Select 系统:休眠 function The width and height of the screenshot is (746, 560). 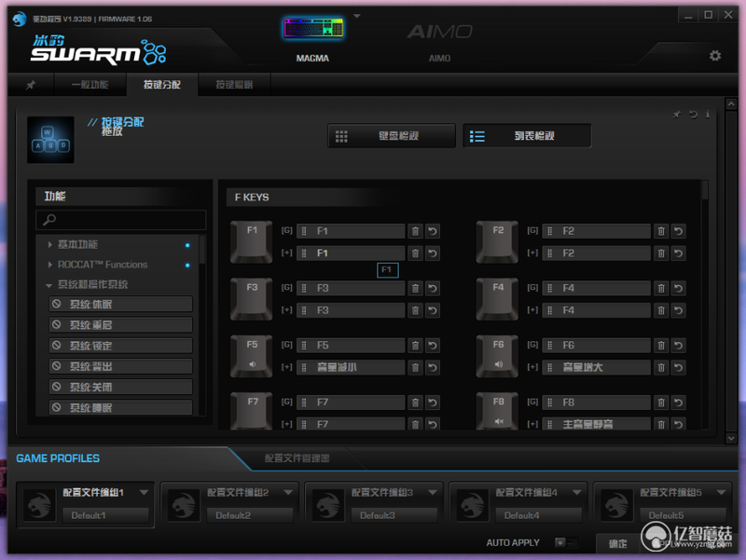(x=120, y=305)
